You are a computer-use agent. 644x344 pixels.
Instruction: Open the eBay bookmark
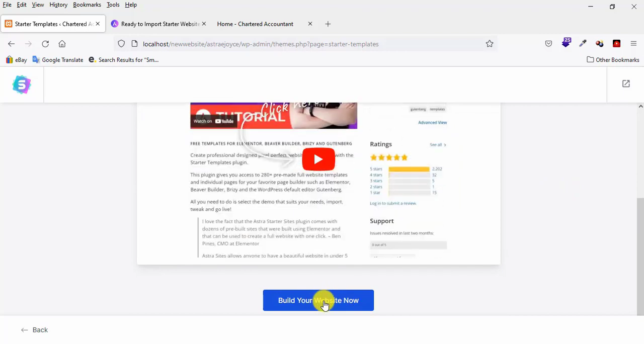[x=16, y=60]
